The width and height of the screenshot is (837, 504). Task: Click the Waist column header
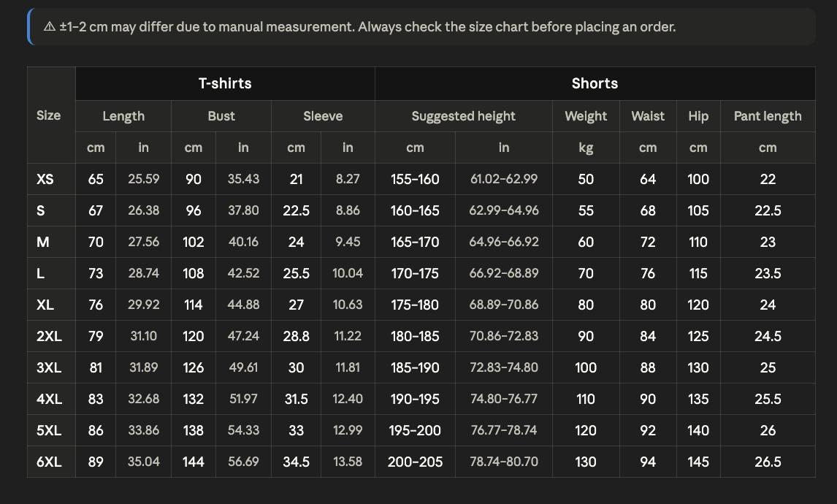tap(648, 116)
